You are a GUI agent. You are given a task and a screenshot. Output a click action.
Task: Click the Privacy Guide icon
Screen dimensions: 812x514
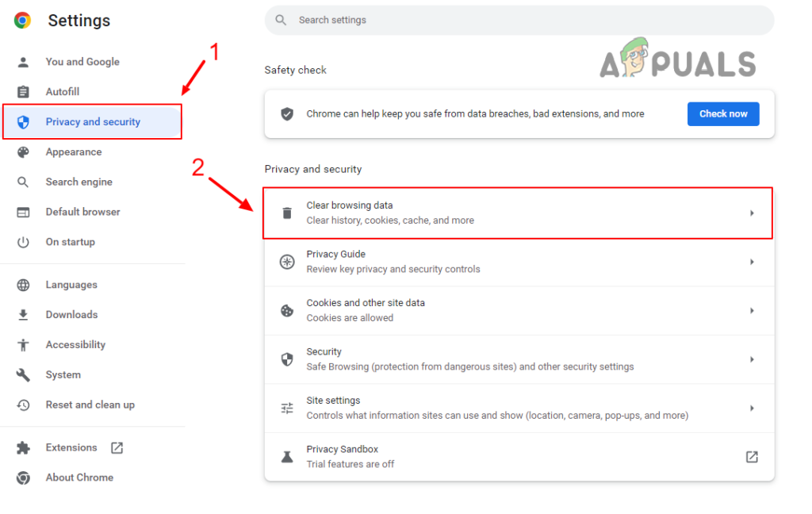click(287, 261)
